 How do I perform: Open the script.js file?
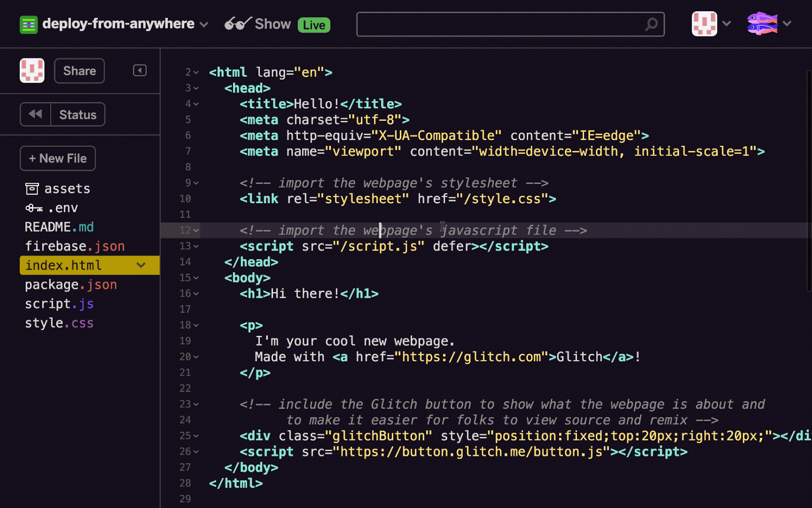click(x=59, y=304)
